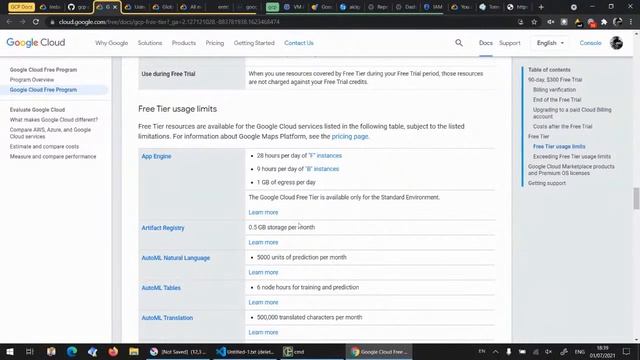
Task: Click the Contact Us link
Action: tap(299, 43)
